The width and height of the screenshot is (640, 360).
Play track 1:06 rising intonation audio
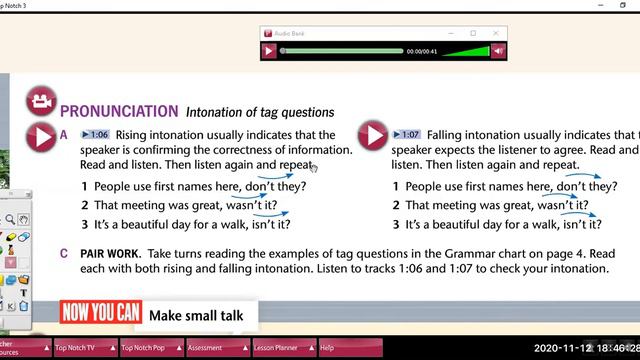click(41, 137)
